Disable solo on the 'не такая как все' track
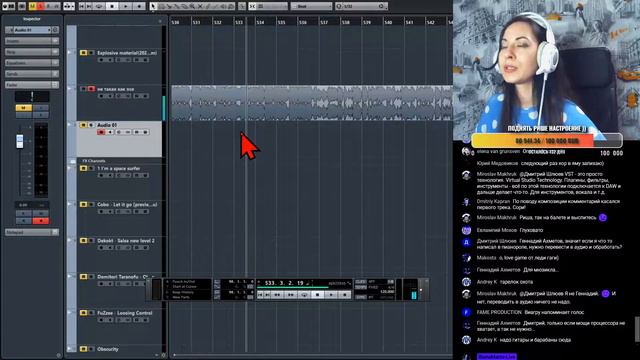This screenshot has width=640, height=360. [91, 89]
